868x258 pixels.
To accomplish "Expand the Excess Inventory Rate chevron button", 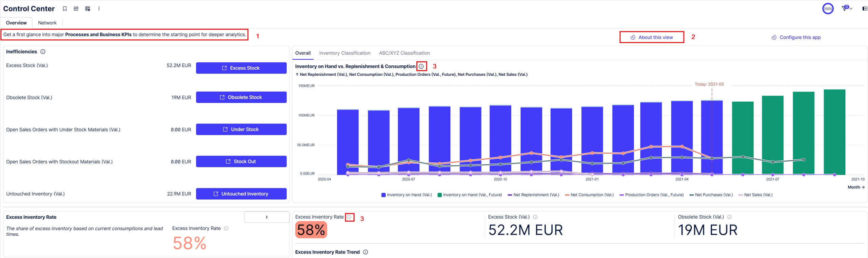I will pos(267,217).
